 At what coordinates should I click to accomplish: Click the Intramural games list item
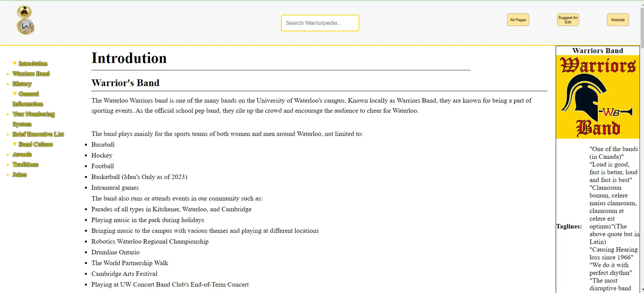pos(115,188)
